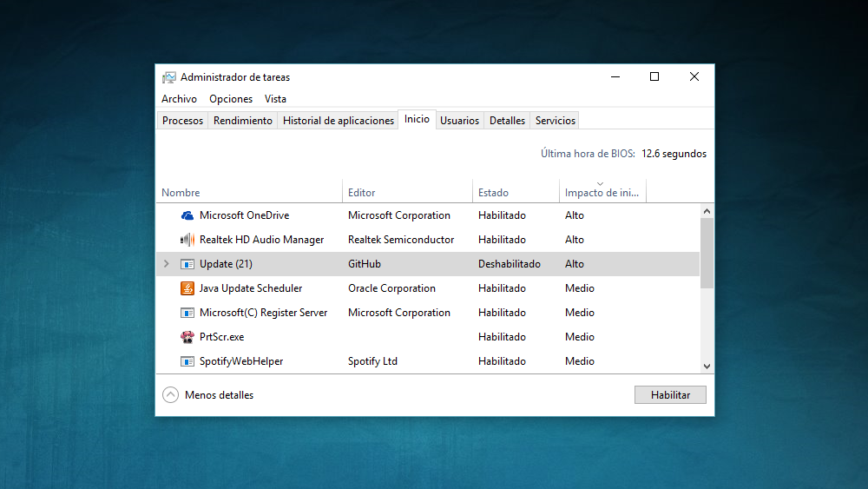The height and width of the screenshot is (489, 868).
Task: Click Microsoft Corporation in the OneDrive row
Action: 399,215
